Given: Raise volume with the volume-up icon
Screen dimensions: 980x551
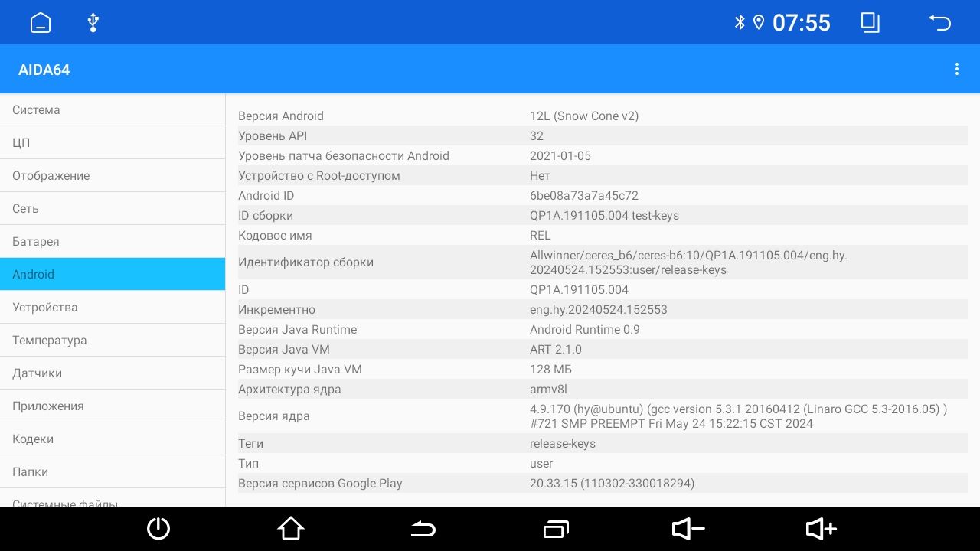Looking at the screenshot, I should pos(820,528).
